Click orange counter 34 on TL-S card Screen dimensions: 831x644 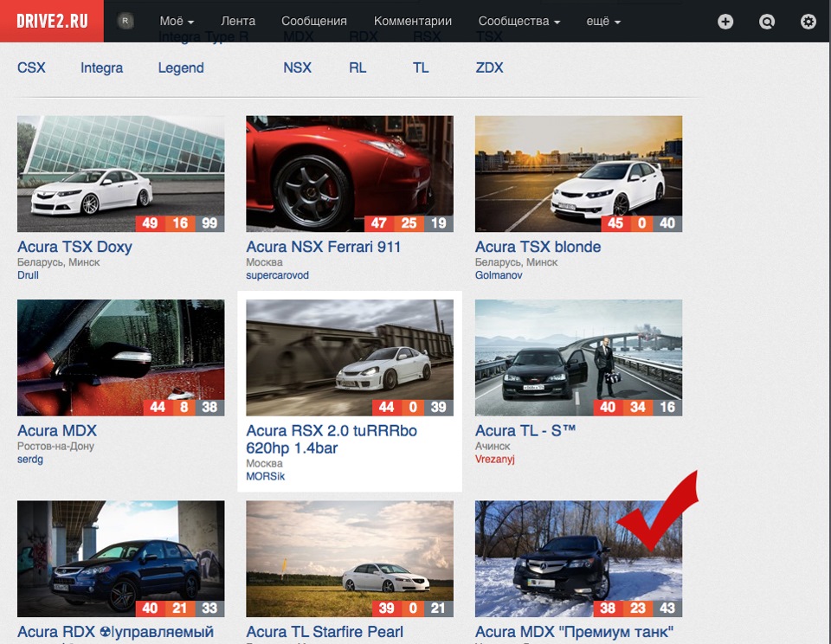pos(638,407)
